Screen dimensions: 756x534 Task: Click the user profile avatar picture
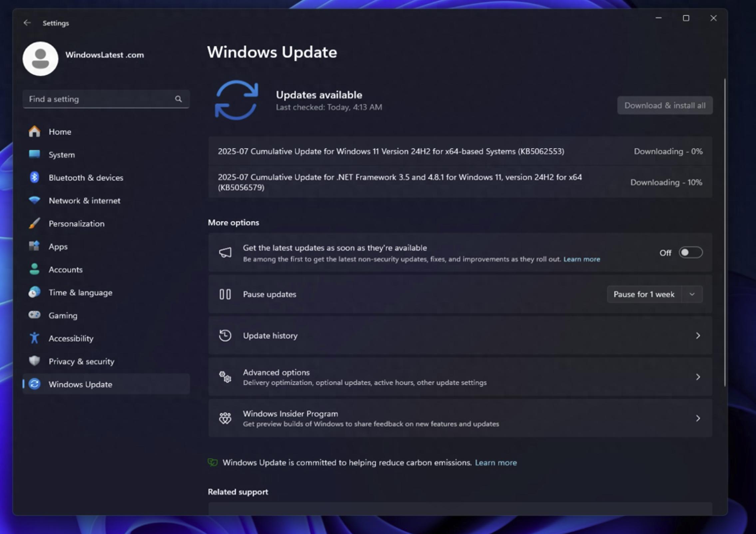pyautogui.click(x=40, y=59)
